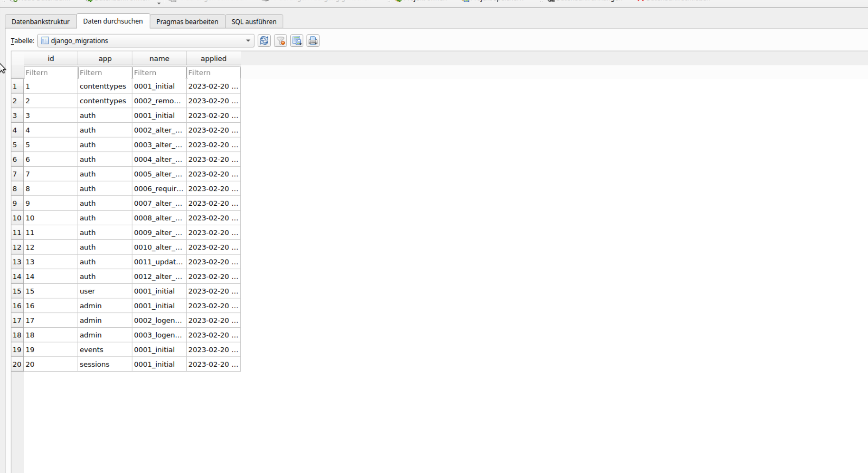The width and height of the screenshot is (868, 473).
Task: Click the Filtern field for the app column
Action: point(104,72)
